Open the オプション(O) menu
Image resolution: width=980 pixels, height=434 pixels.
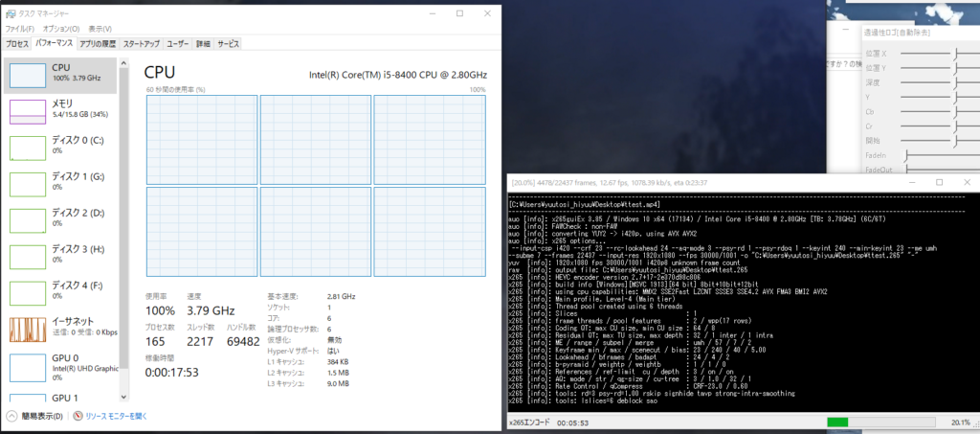pos(60,29)
